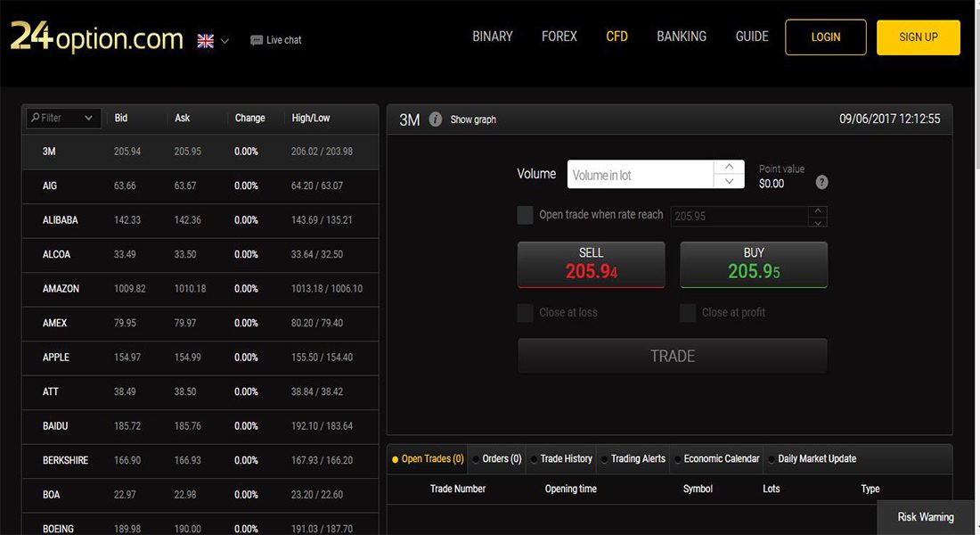Click the High/Low column header
The height and width of the screenshot is (535, 980).
pyautogui.click(x=311, y=118)
